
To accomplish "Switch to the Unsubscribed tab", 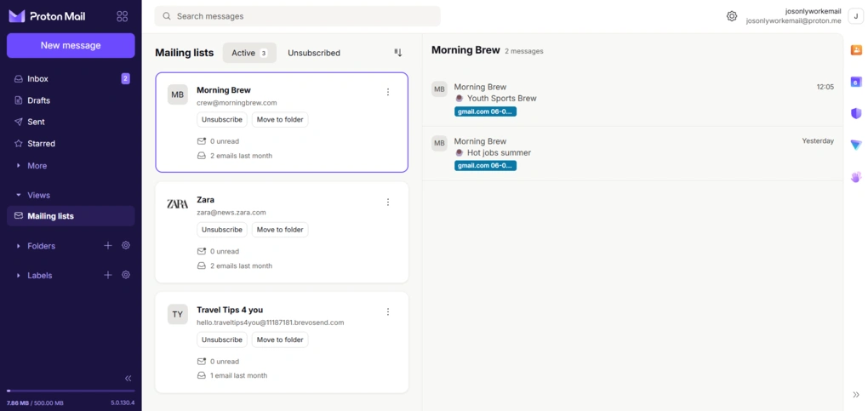I will (314, 53).
